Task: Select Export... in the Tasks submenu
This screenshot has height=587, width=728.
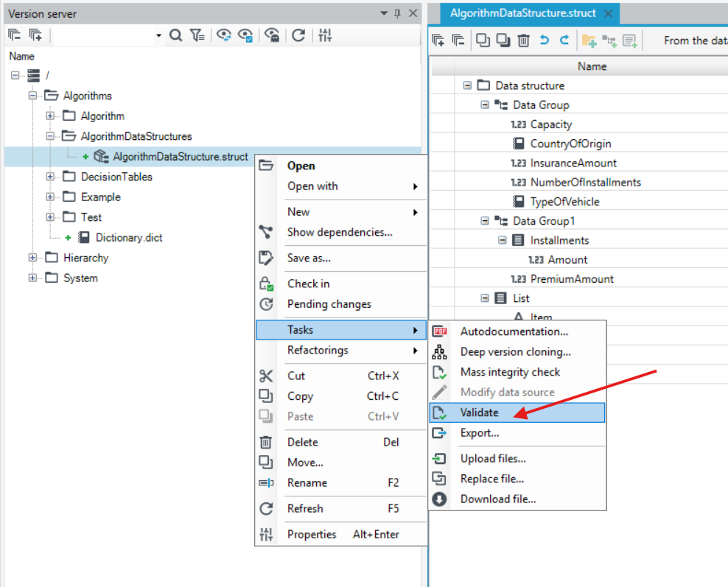Action: click(x=517, y=433)
